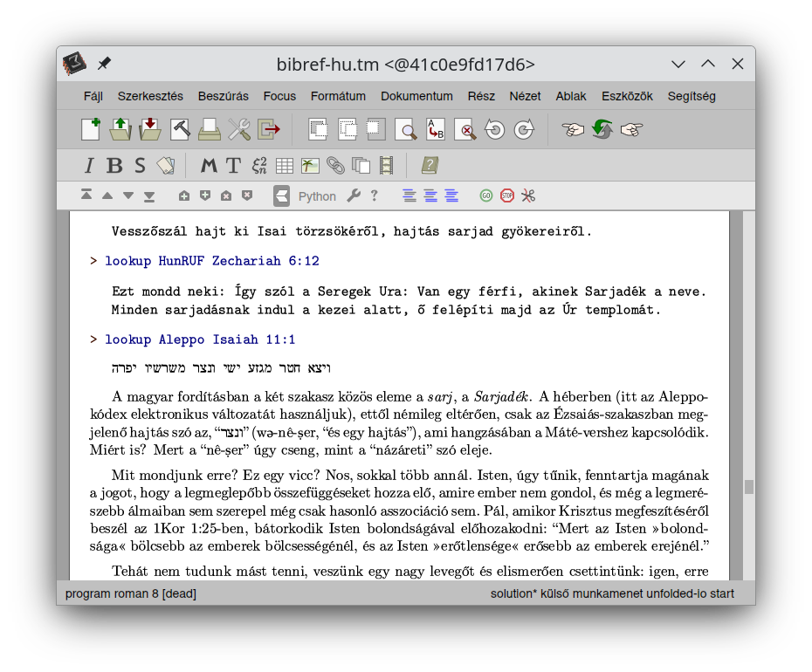
Task: Expand the session wrench preferences menu
Action: 353,195
